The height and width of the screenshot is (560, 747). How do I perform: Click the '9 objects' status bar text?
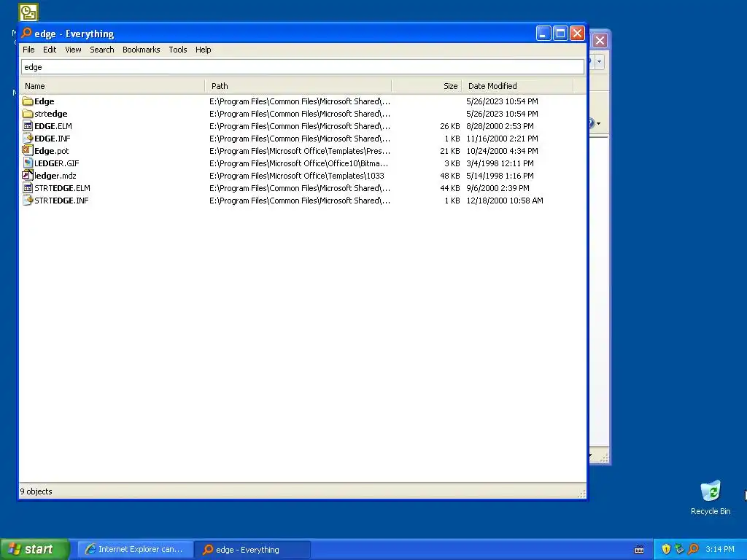coord(36,491)
